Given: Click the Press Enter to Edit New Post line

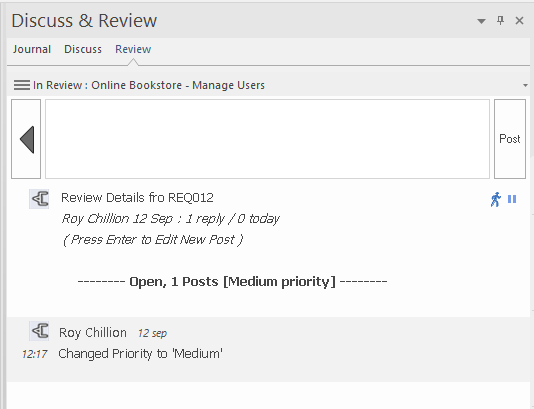Looking at the screenshot, I should click(x=153, y=240).
